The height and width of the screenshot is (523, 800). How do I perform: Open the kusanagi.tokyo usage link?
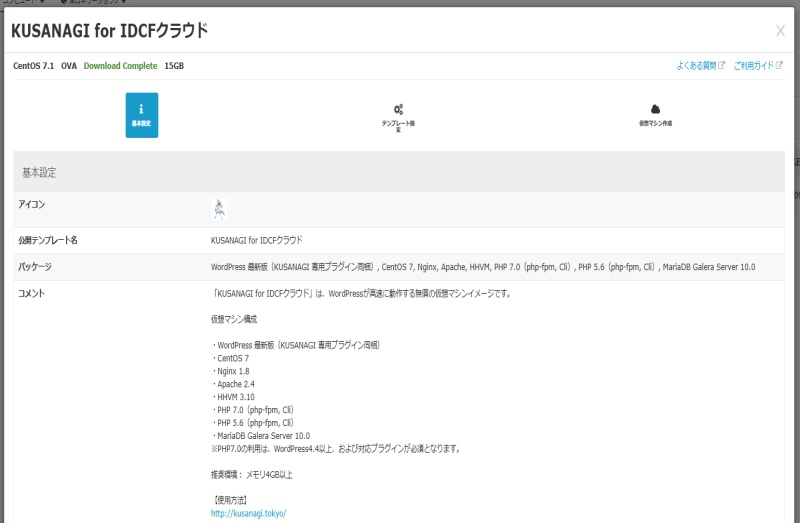248,513
